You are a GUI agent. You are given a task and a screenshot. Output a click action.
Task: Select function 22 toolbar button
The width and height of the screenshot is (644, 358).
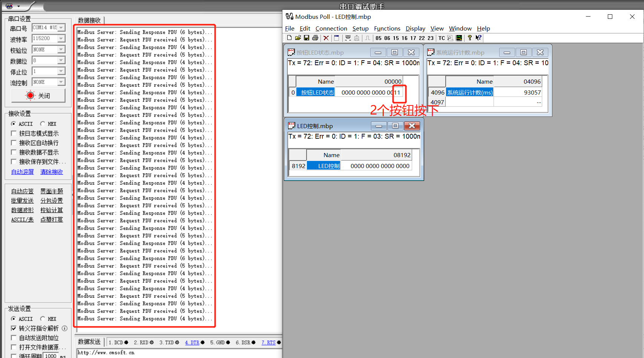click(x=422, y=38)
